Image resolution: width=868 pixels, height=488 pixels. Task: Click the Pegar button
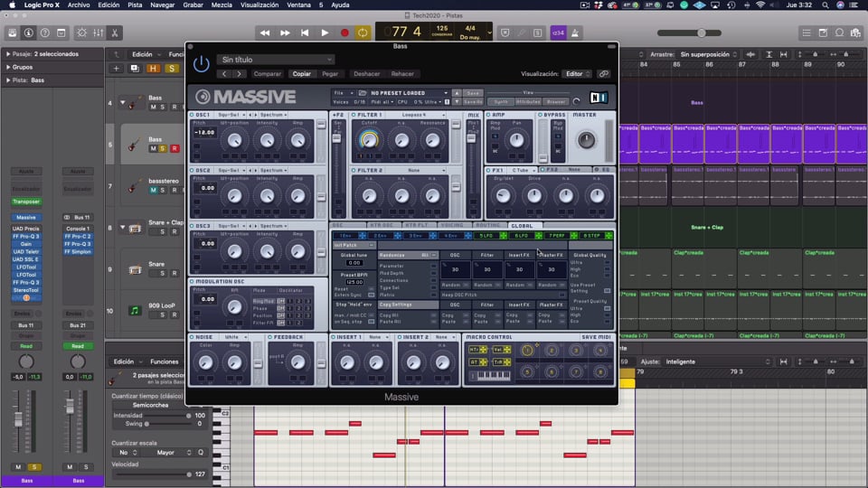click(x=330, y=73)
